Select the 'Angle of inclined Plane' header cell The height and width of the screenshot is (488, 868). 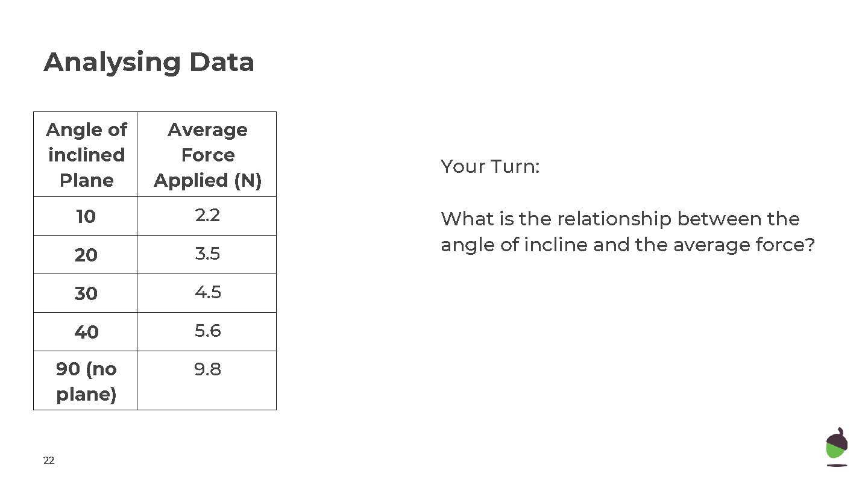[86, 155]
